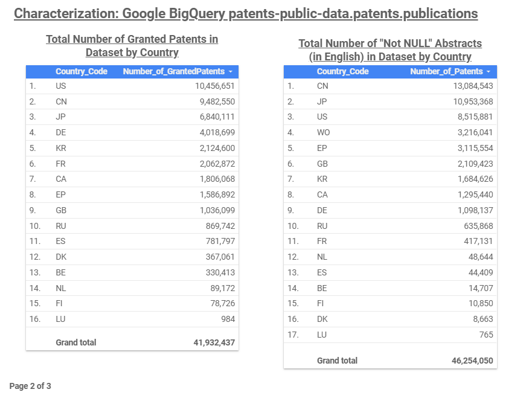Select the granted patents grand total 41,932,437
The image size is (532, 398).
tap(214, 342)
